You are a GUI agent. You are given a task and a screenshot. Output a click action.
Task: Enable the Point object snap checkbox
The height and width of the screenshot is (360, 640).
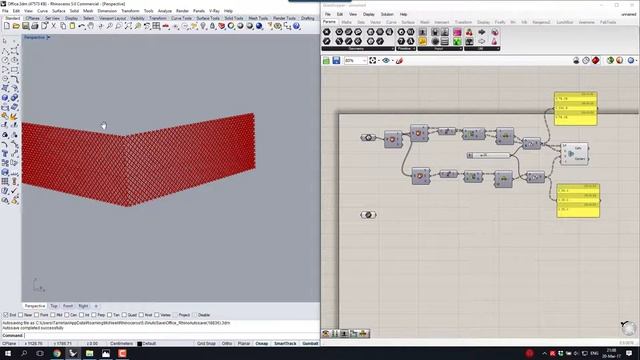coord(36,315)
